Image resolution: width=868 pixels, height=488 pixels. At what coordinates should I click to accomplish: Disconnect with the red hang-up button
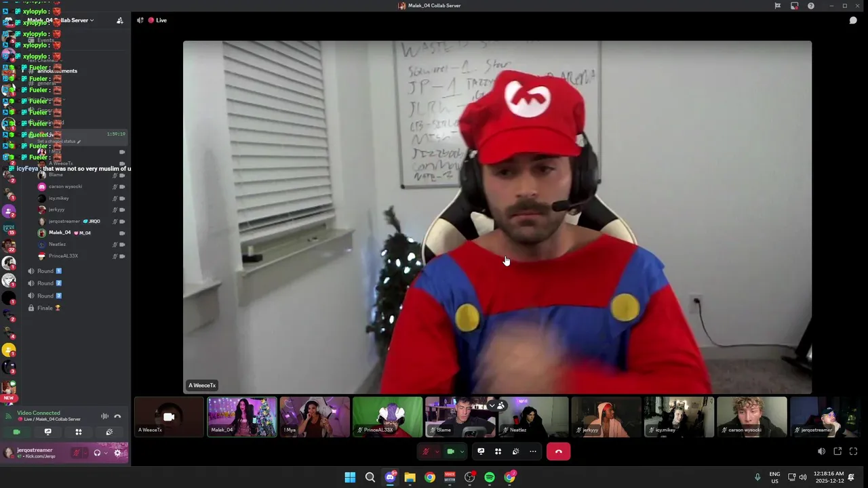pyautogui.click(x=559, y=451)
